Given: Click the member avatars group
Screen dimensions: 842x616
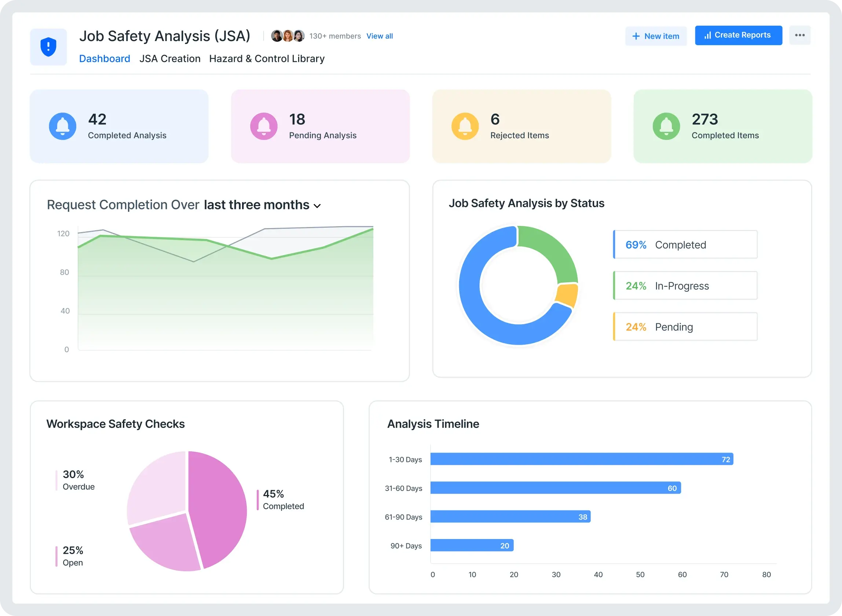Looking at the screenshot, I should 288,36.
